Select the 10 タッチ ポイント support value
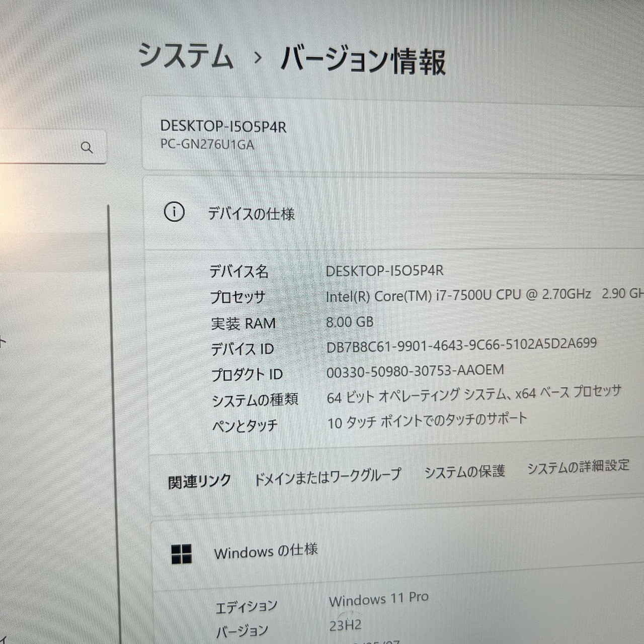This screenshot has width=644, height=644. coord(427,421)
